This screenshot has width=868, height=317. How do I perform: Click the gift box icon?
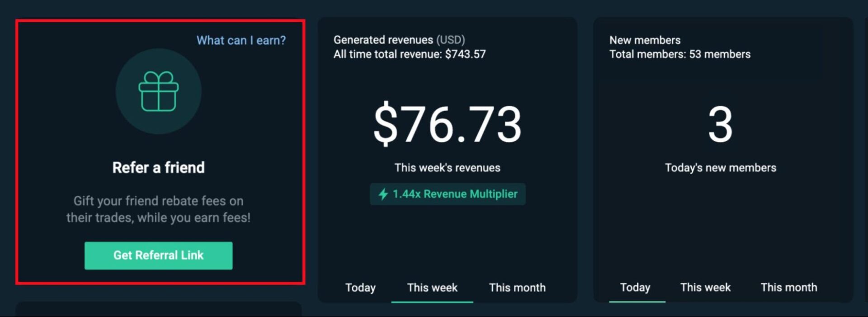[x=158, y=91]
